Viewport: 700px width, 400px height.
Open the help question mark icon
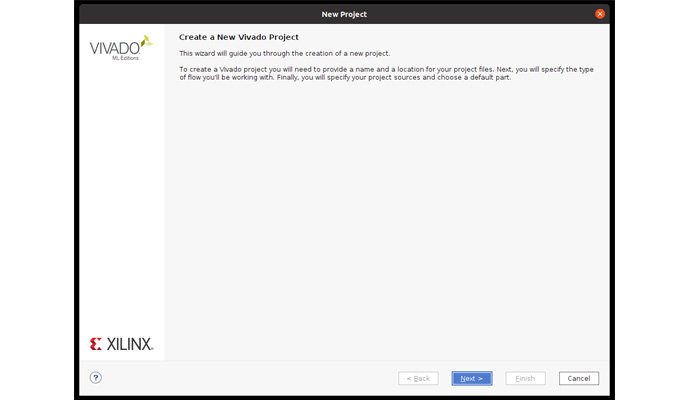click(96, 378)
